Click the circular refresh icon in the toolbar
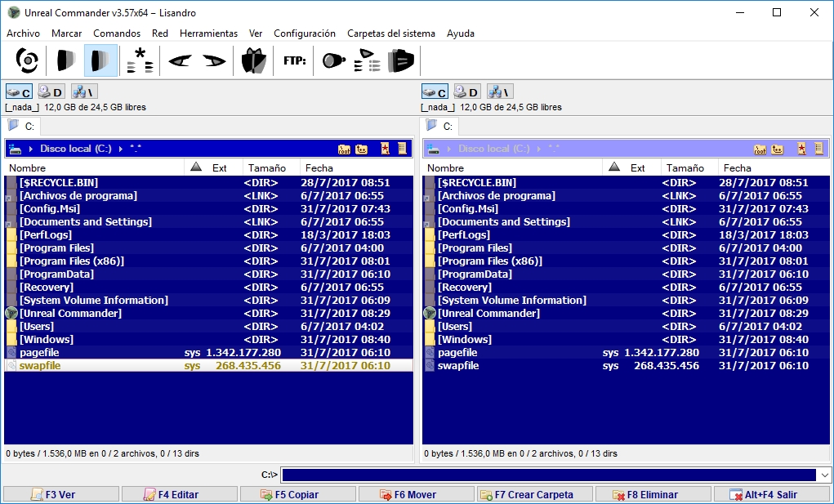834x504 pixels. [x=27, y=60]
